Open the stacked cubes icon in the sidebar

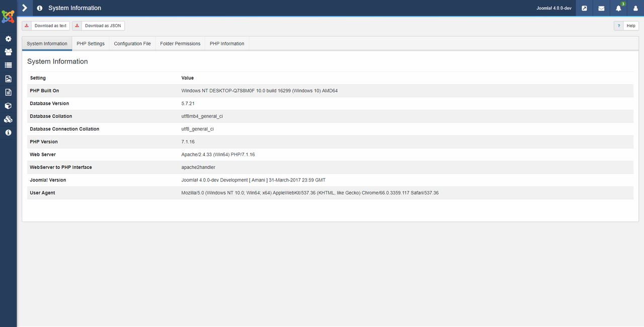[x=8, y=119]
